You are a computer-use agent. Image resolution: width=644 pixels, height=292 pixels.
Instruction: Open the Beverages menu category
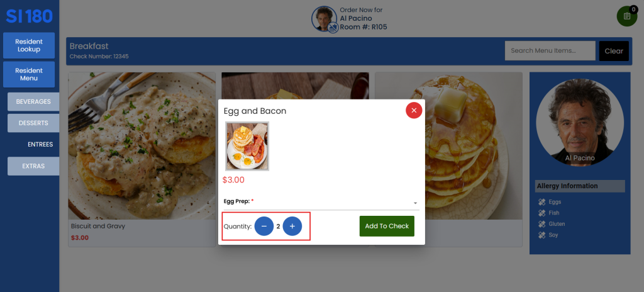point(33,101)
